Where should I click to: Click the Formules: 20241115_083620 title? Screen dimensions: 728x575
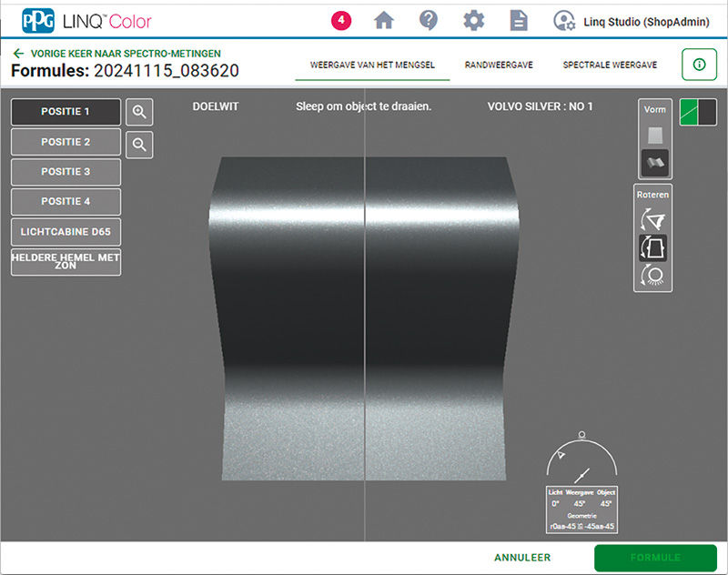pos(125,71)
